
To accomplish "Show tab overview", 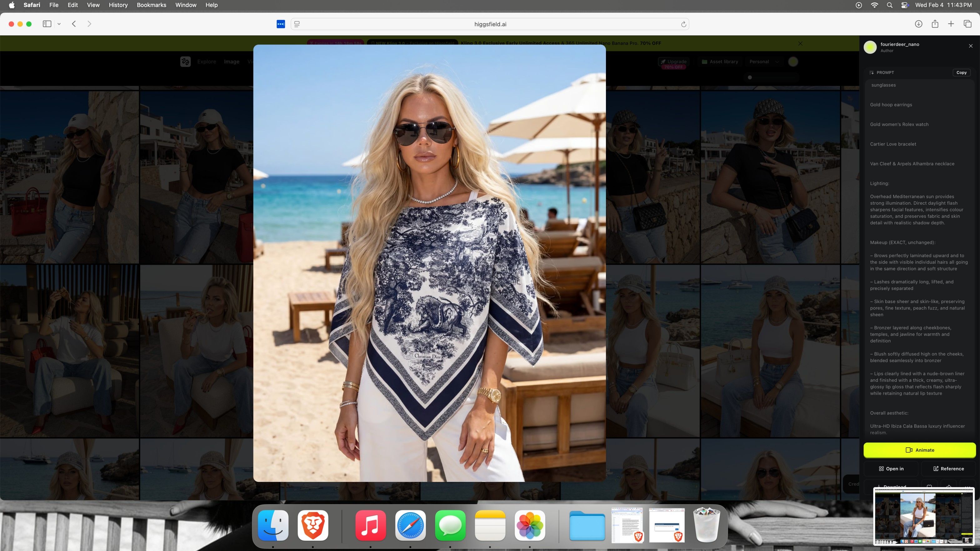I will tap(967, 24).
